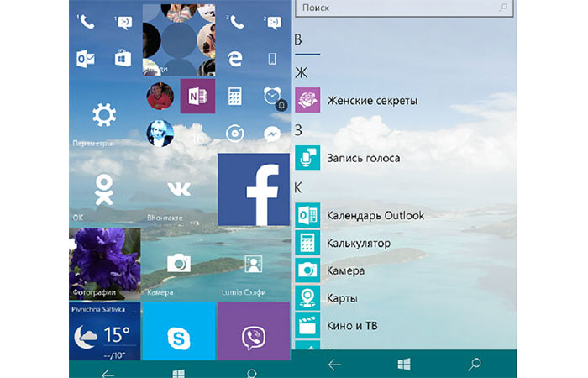Viewport: 588px width, 378px height.
Task: Tap the magnifier icon in Поиск field
Action: [x=503, y=8]
